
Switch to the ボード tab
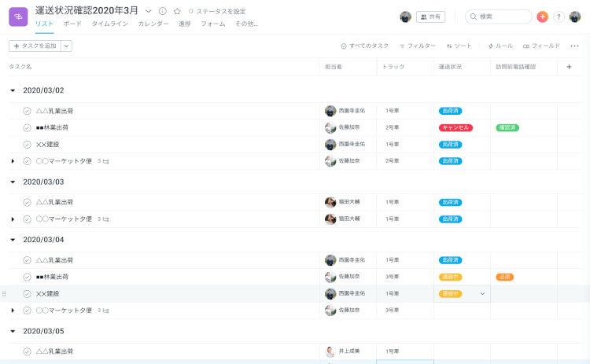(72, 24)
